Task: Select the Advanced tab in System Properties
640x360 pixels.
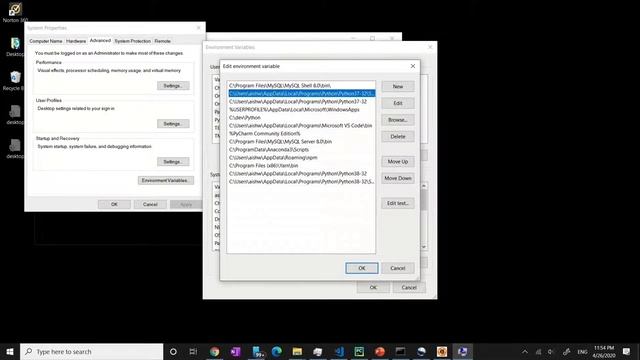Action: click(100, 40)
